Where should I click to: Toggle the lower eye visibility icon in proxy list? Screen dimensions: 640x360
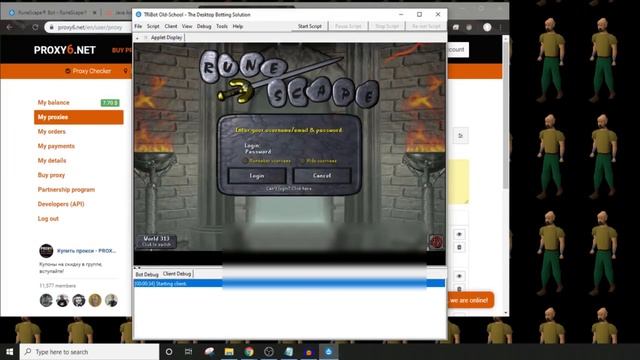459,276
